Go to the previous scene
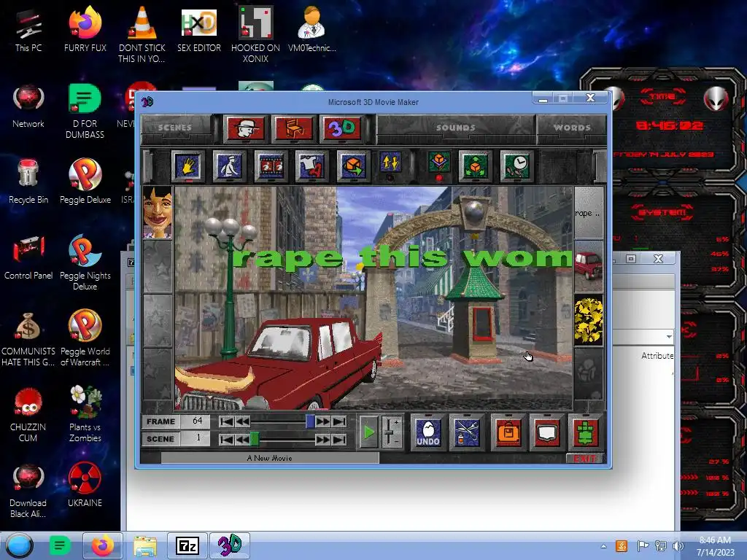Screen dimensions: 747x560 pyautogui.click(x=241, y=439)
